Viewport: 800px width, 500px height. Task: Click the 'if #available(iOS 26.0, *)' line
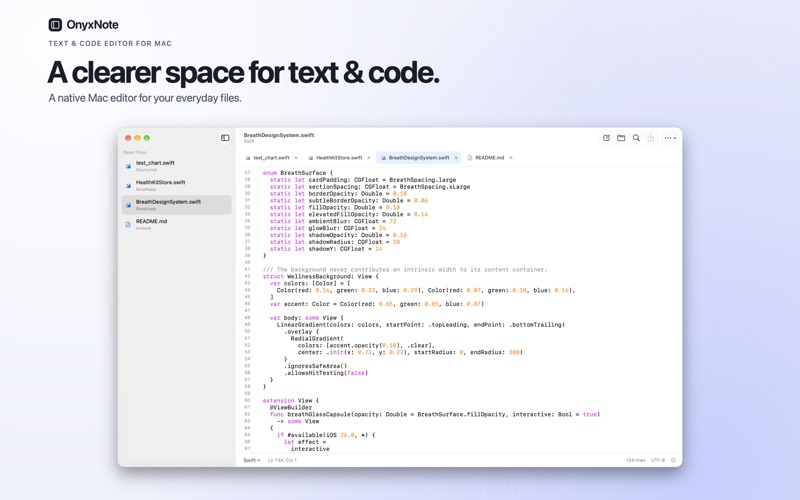[326, 435]
